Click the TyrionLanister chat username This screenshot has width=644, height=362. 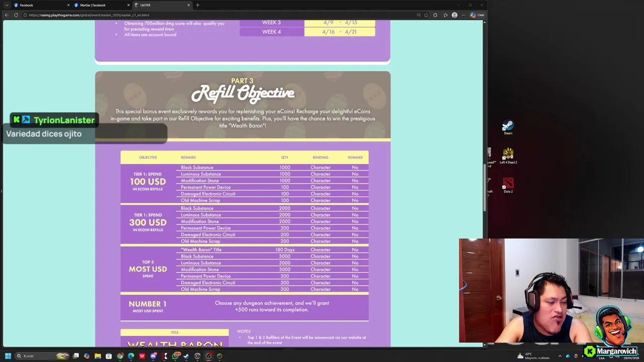coord(64,120)
